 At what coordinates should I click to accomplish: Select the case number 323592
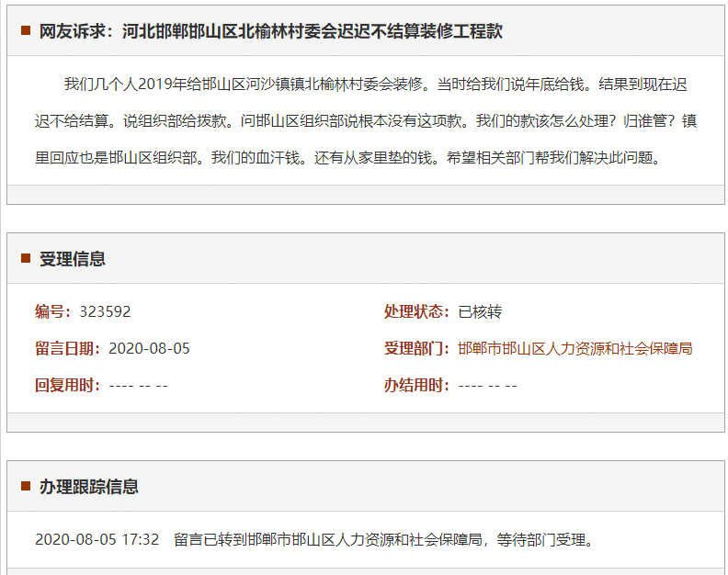coord(105,311)
